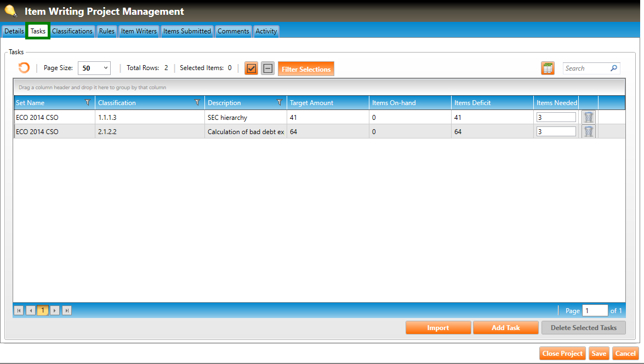Click the export to spreadsheet icon
Screen dimensions: 644x364
click(548, 68)
